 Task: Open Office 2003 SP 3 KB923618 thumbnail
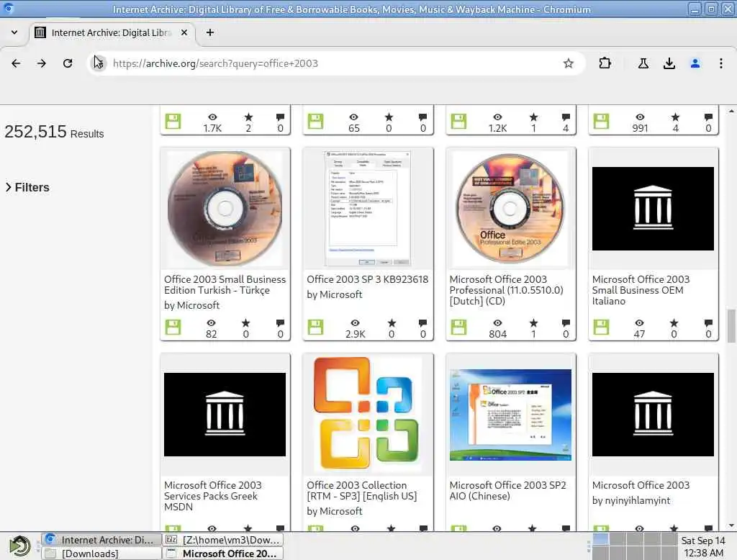pos(368,208)
